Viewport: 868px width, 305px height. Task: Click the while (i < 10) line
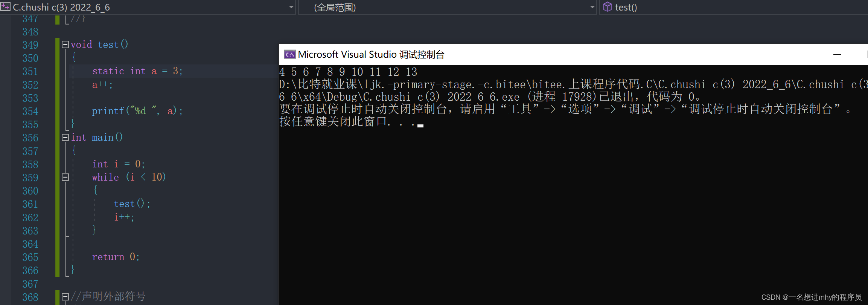[129, 177]
